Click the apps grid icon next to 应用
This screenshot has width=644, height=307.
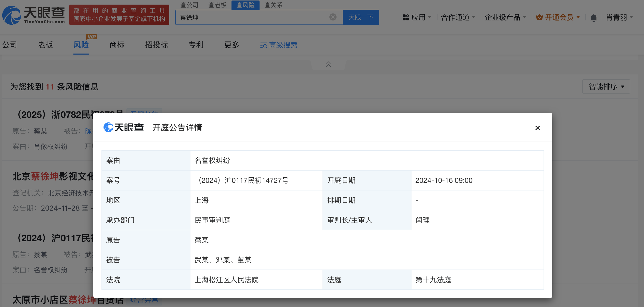[406, 17]
